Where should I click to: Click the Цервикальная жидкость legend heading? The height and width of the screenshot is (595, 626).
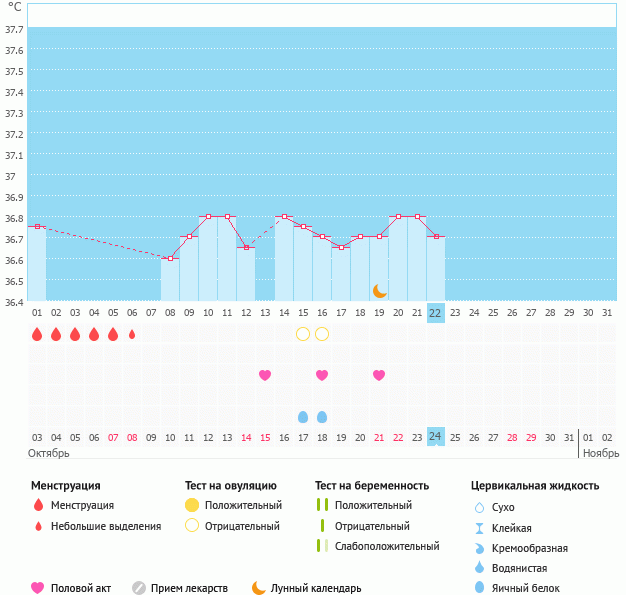535,486
